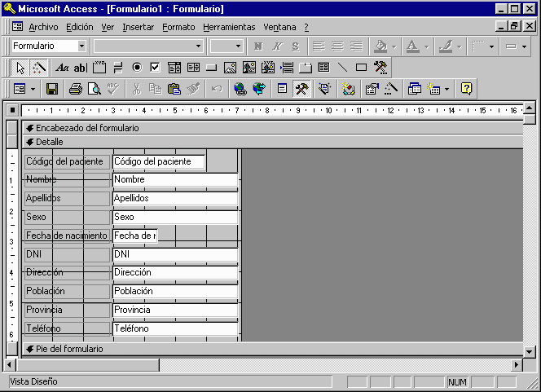
Task: Open the Ventana menu
Action: click(279, 27)
